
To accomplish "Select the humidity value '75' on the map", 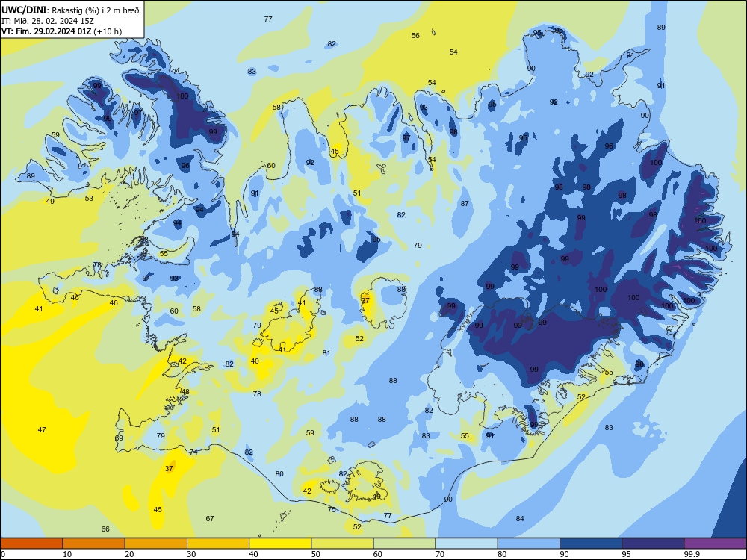I will tap(332, 509).
